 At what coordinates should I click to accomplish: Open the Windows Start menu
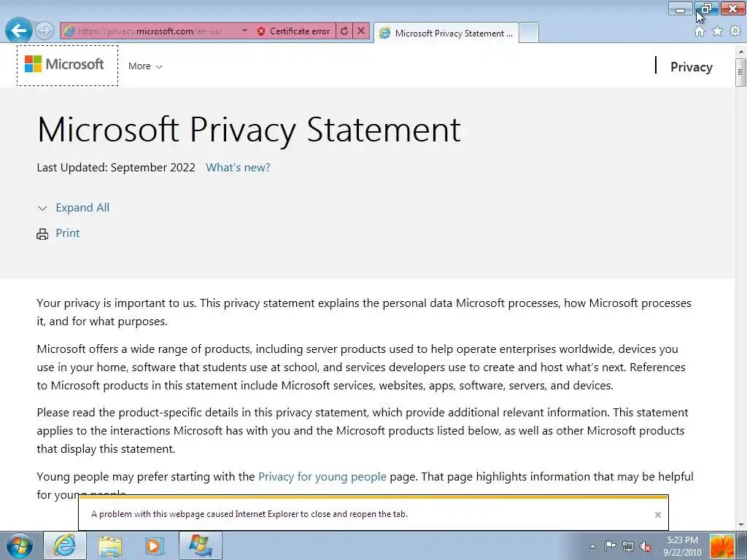18,545
